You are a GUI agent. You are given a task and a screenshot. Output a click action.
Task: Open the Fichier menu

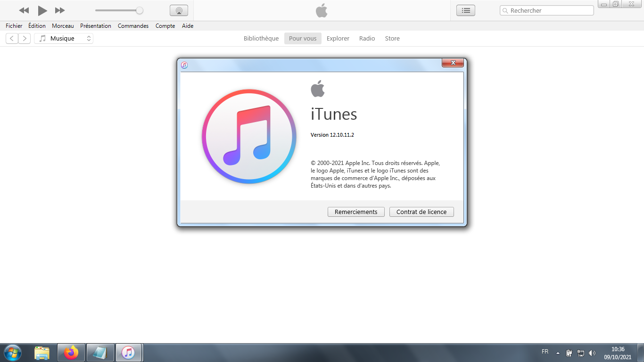pyautogui.click(x=14, y=26)
